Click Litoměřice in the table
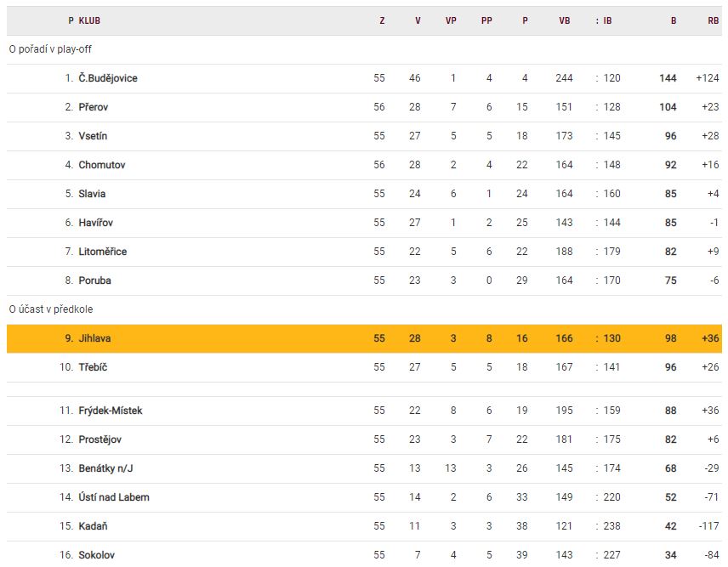This screenshot has width=728, height=567. [103, 252]
